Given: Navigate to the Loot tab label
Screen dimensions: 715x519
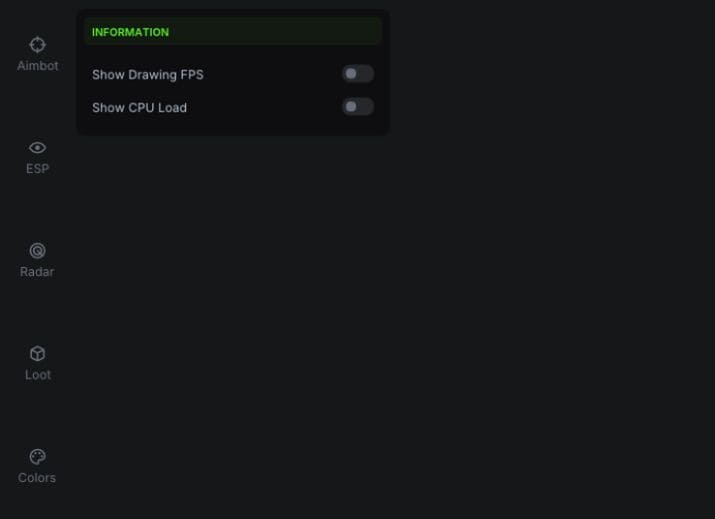Looking at the screenshot, I should click(x=37, y=375).
